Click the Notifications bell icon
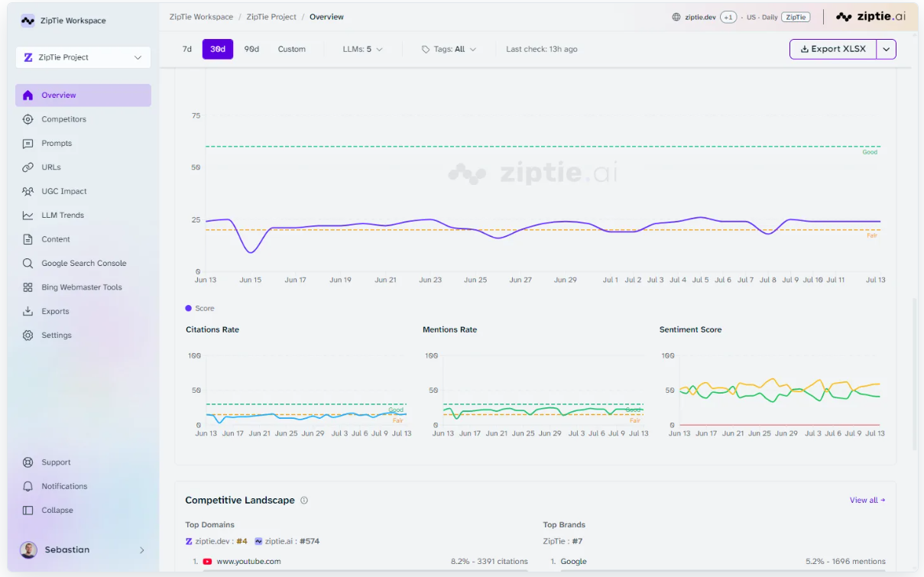This screenshot has height=577, width=924. [x=28, y=486]
